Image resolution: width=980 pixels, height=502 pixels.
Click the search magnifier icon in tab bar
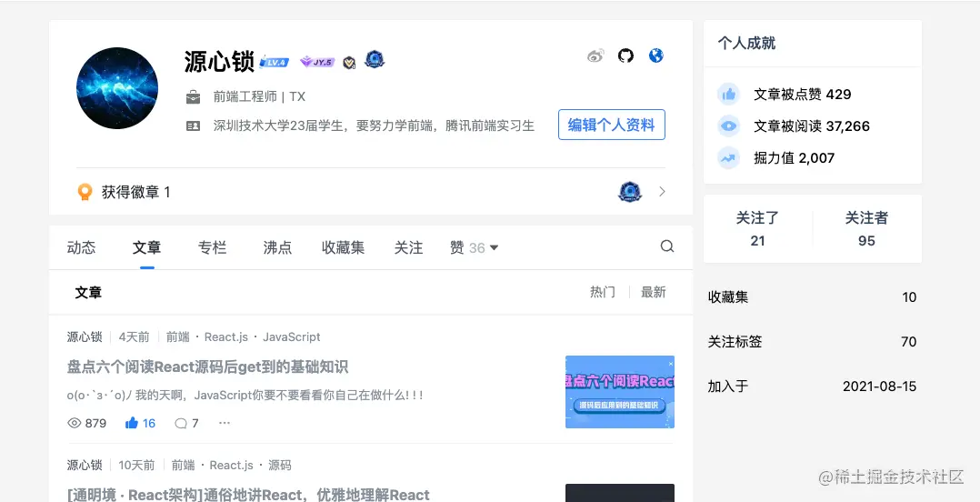[x=667, y=246]
